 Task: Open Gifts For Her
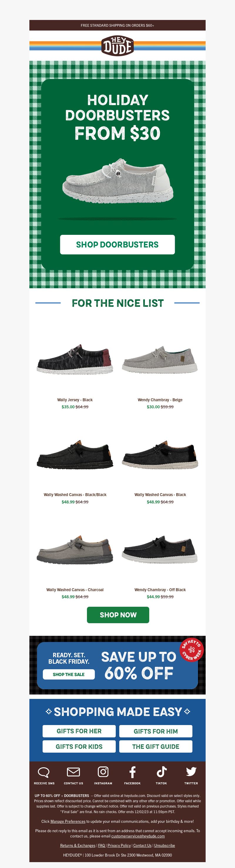(x=79, y=731)
